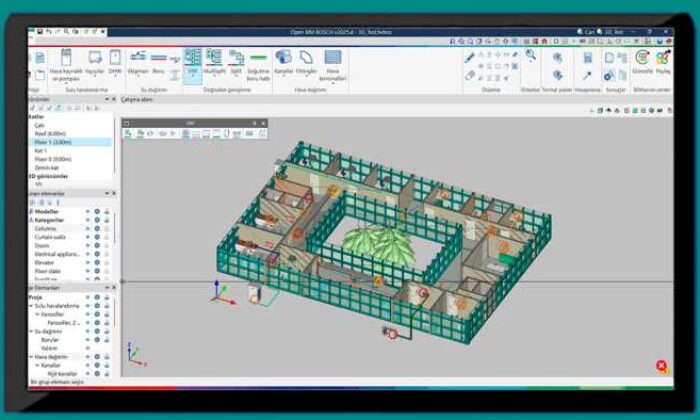Click the red error icon in workspace corner

pyautogui.click(x=661, y=366)
